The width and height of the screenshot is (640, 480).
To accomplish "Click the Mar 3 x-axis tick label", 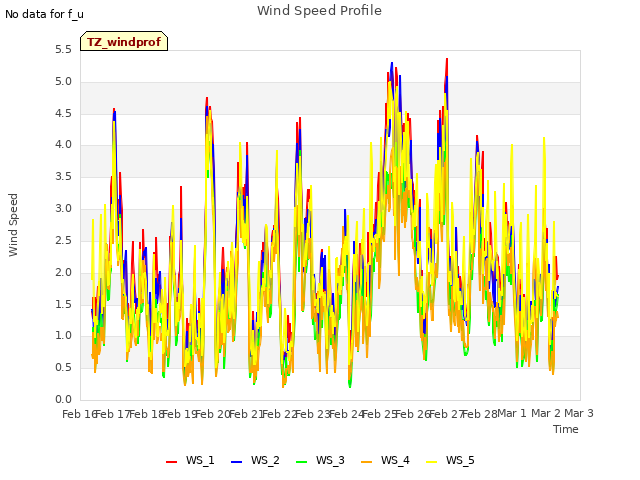I will click(579, 413).
